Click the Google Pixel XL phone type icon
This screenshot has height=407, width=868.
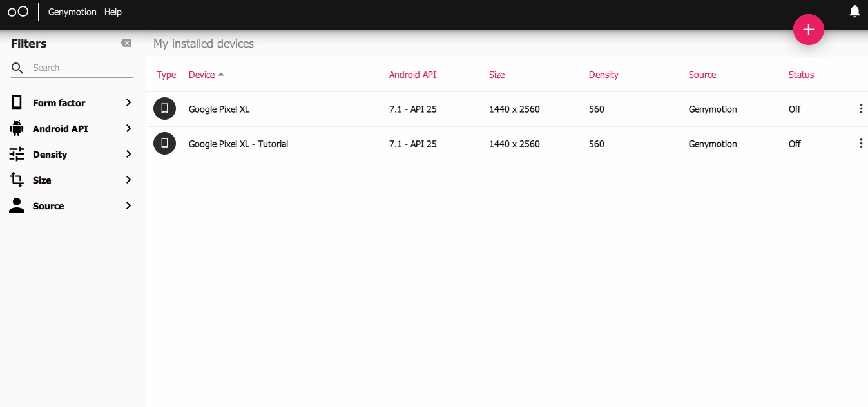tap(164, 109)
